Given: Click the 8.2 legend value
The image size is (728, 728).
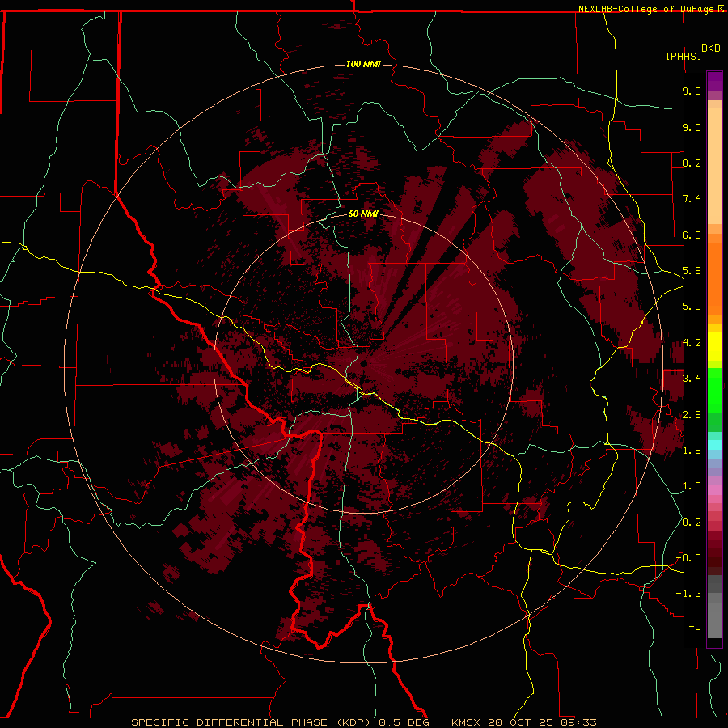Looking at the screenshot, I should pyautogui.click(x=692, y=163).
